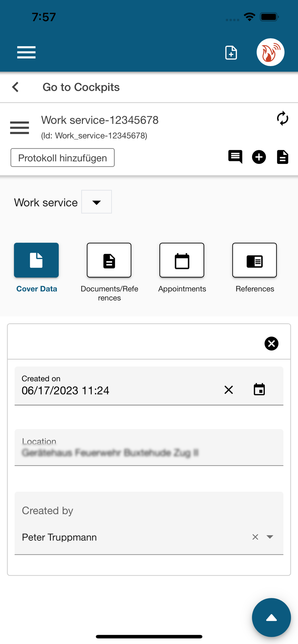Open the comments chat icon
The width and height of the screenshot is (298, 644).
click(x=235, y=157)
